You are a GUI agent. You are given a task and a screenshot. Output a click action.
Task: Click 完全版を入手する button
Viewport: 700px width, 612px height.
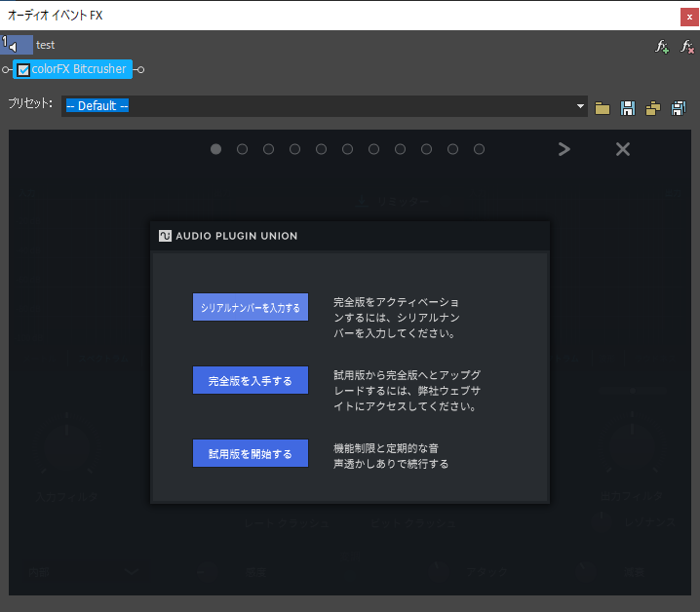tap(251, 380)
